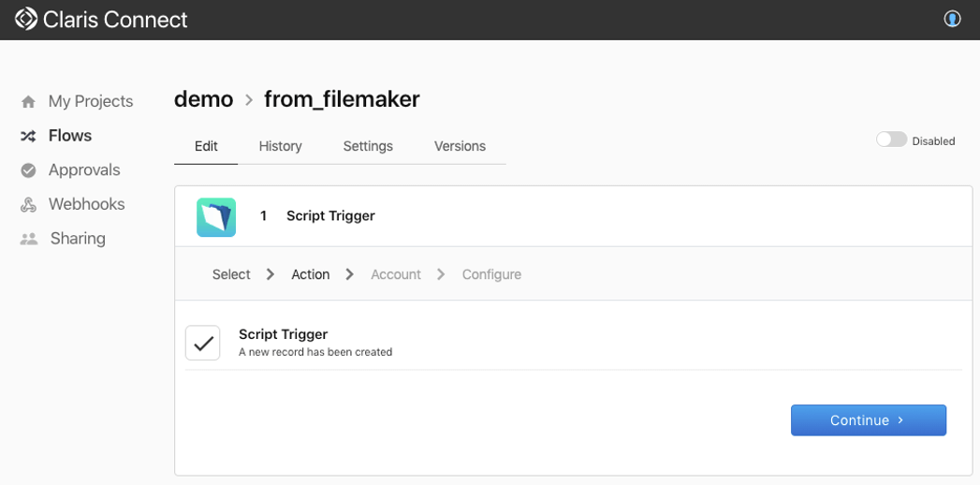980x485 pixels.
Task: Open the Settings tab
Action: tap(368, 146)
